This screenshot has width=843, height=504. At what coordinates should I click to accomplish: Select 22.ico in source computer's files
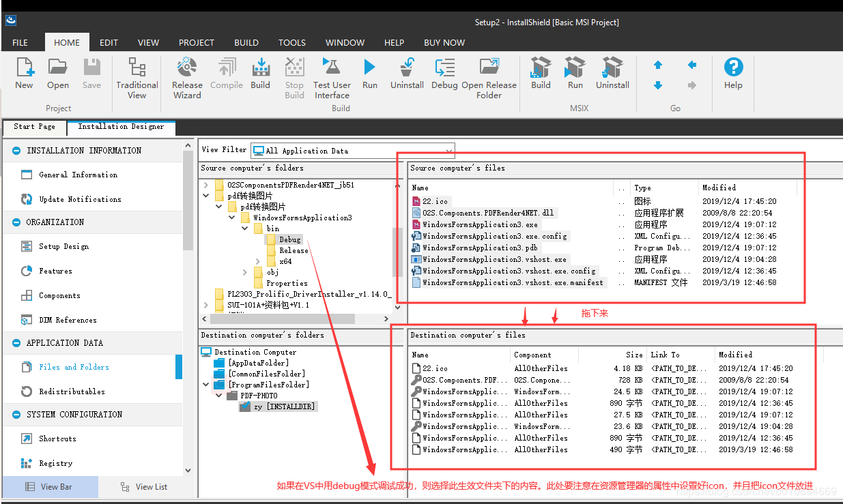[x=435, y=201]
